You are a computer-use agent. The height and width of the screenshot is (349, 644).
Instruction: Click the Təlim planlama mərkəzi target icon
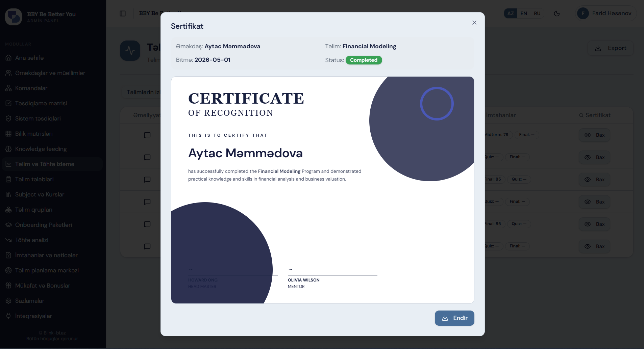pyautogui.click(x=8, y=270)
